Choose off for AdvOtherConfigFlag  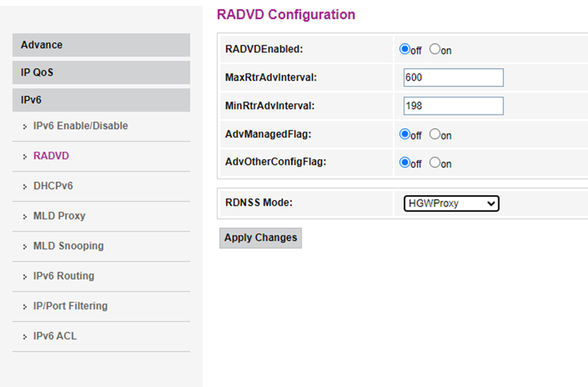405,163
